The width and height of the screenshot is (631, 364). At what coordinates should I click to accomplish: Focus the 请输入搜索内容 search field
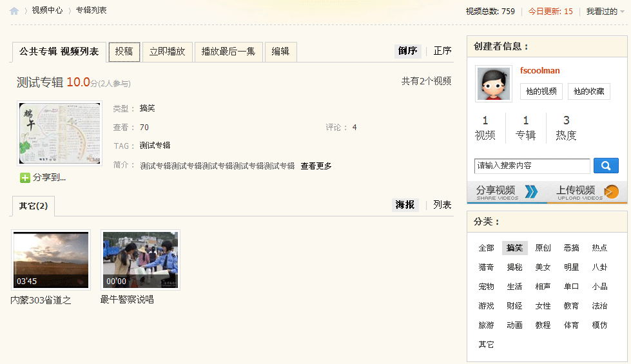click(532, 166)
